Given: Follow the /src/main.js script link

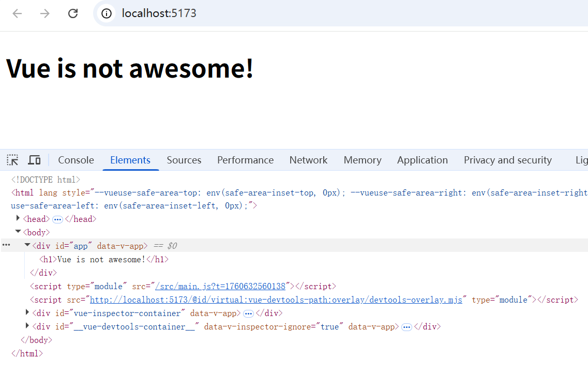Looking at the screenshot, I should (x=220, y=287).
